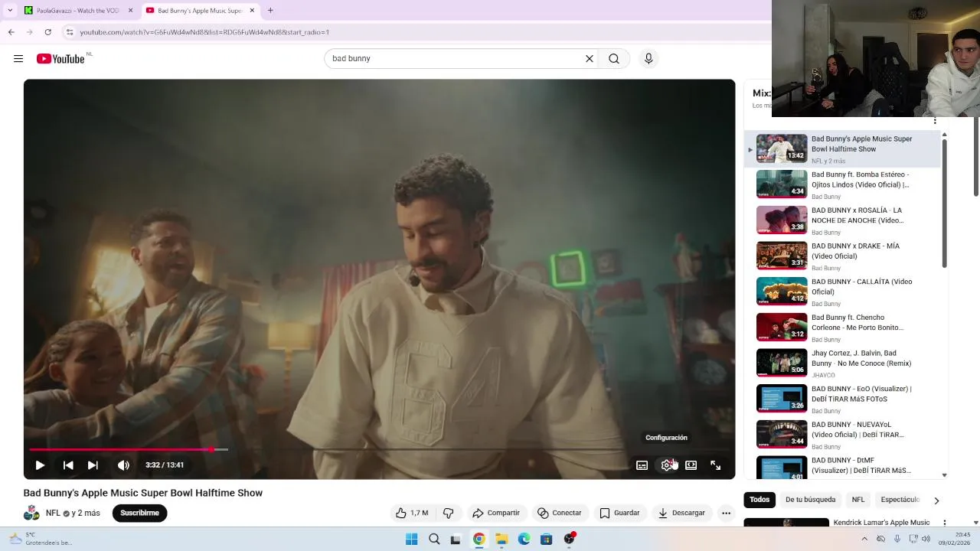Open the NFL channel avatar
Viewport: 980px width, 551px height.
31,513
